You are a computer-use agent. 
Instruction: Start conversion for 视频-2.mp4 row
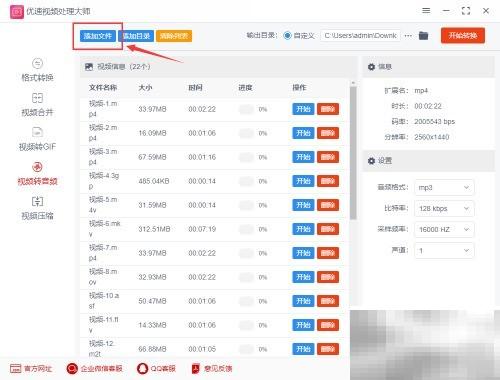coord(303,133)
